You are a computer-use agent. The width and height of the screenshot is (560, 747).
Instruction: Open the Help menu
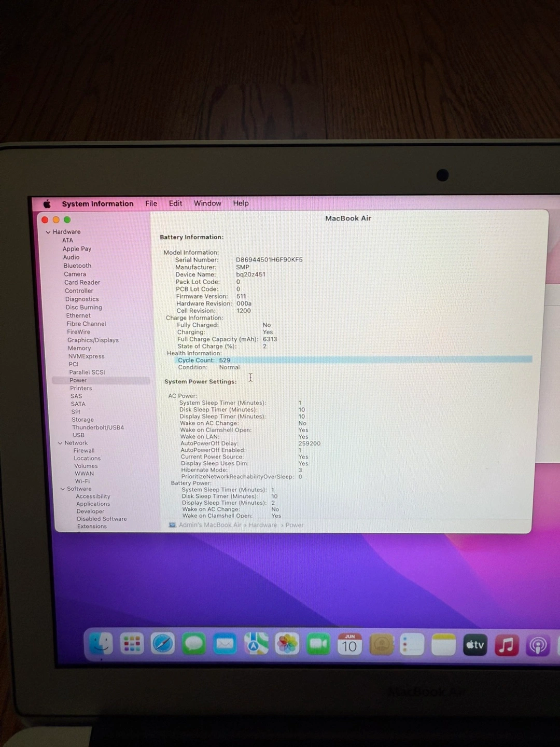pyautogui.click(x=241, y=203)
